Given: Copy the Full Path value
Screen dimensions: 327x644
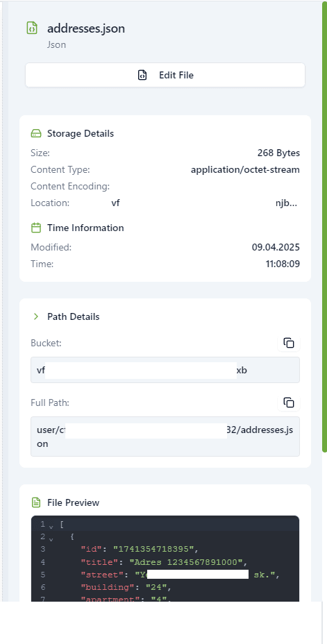Looking at the screenshot, I should click(x=289, y=402).
